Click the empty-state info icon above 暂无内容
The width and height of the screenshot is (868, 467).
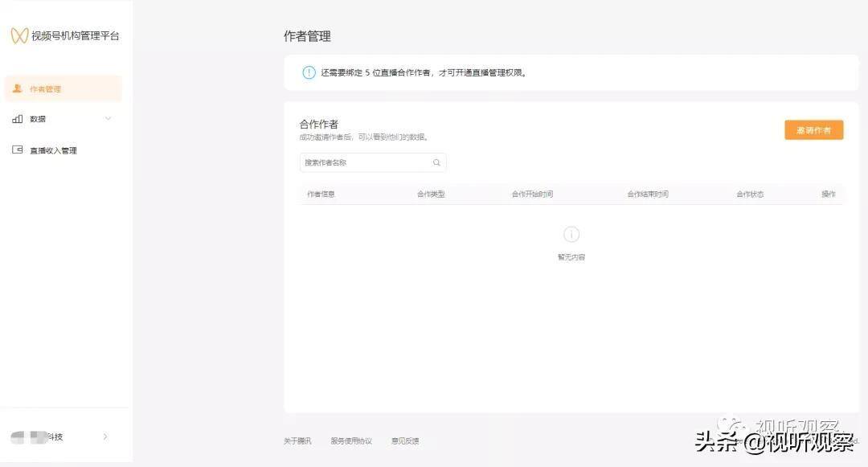click(571, 235)
